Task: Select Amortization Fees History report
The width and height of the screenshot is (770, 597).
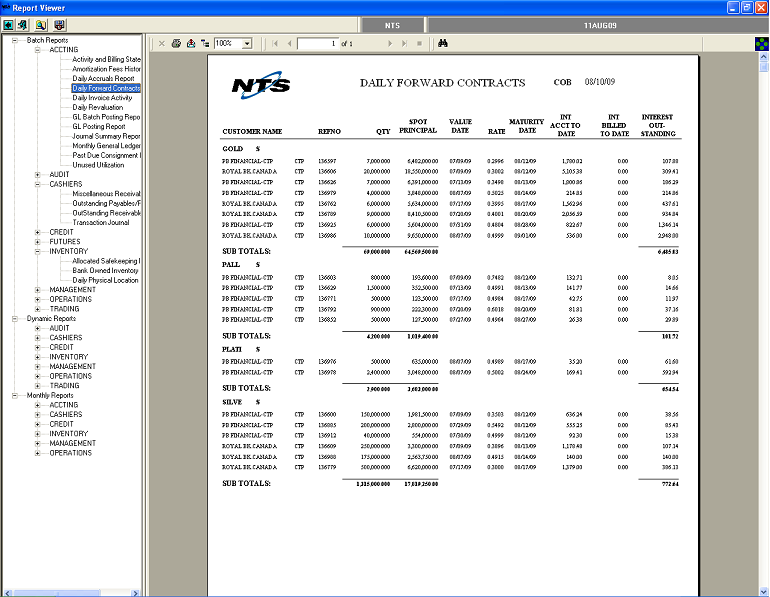Action: pyautogui.click(x=106, y=69)
